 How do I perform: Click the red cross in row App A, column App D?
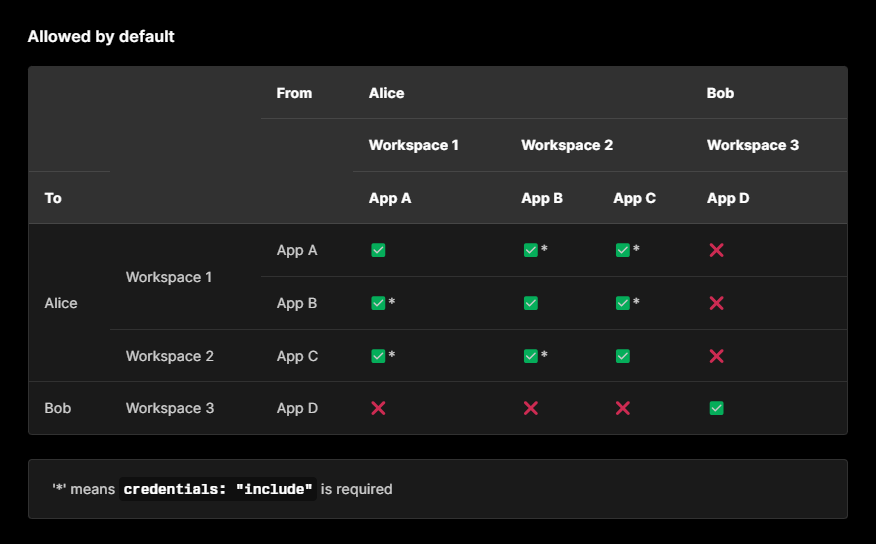[716, 250]
